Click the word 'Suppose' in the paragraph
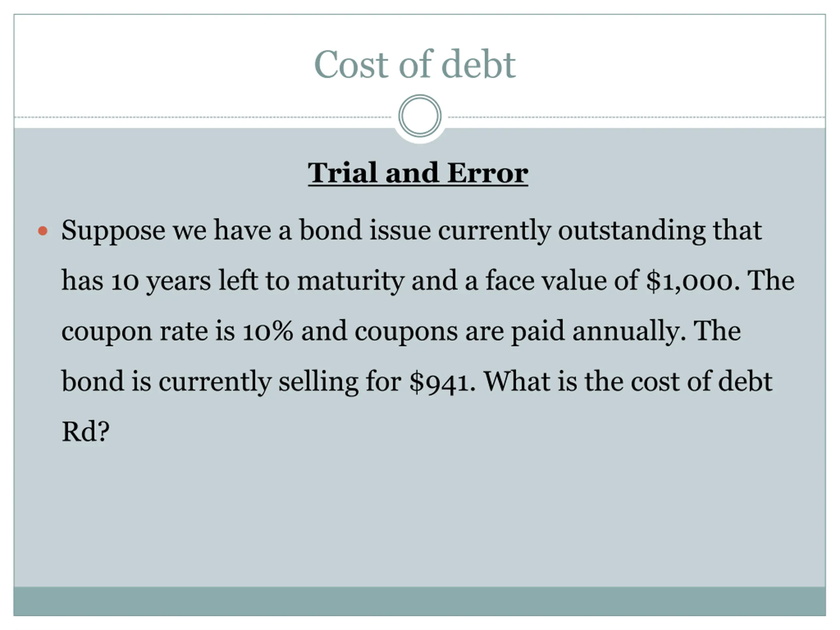Viewport: 840px width, 630px height. tap(113, 231)
